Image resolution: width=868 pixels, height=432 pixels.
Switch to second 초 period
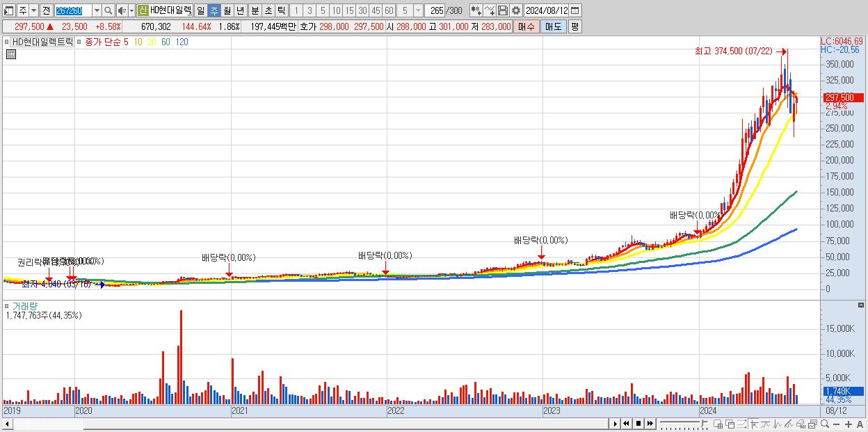pos(268,10)
